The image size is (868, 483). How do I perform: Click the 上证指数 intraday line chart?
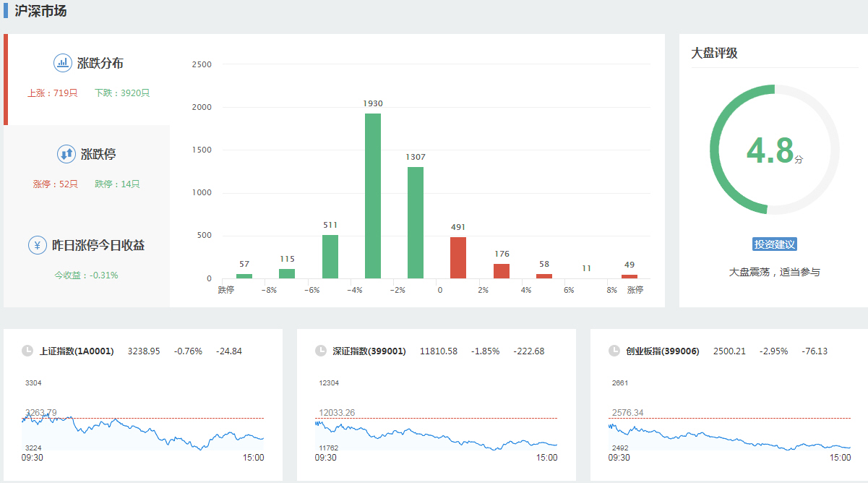click(x=142, y=430)
